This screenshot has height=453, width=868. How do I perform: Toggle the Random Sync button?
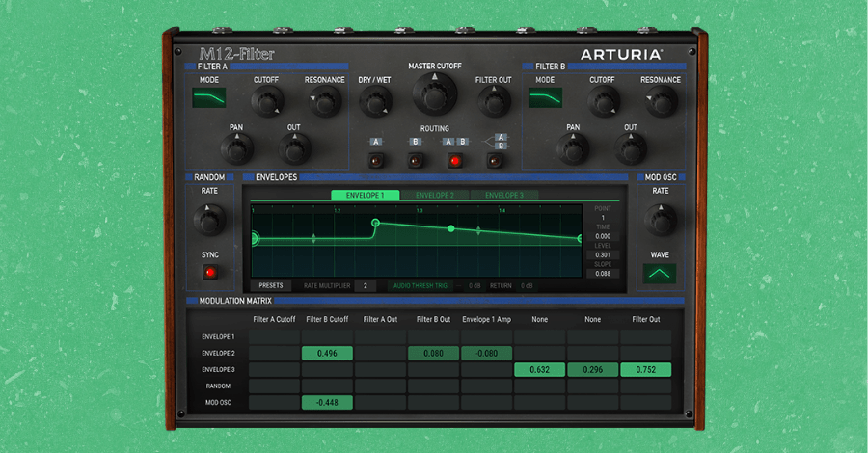(210, 272)
